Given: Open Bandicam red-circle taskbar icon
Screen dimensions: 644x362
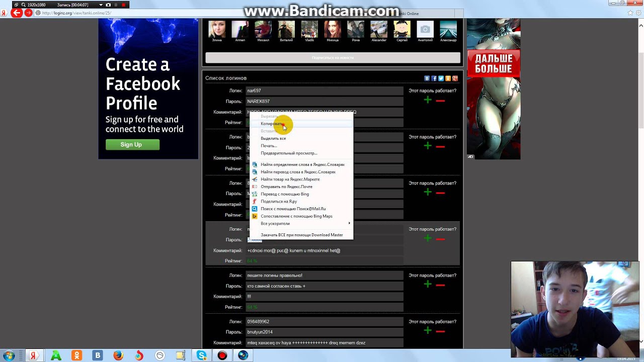Looking at the screenshot, I should pyautogui.click(x=222, y=355).
